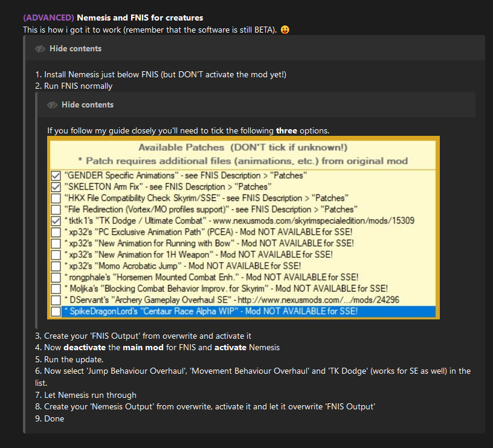The height and width of the screenshot is (448, 493).
Task: Click the '(ADVANCED)' purple heading text
Action: click(49, 18)
